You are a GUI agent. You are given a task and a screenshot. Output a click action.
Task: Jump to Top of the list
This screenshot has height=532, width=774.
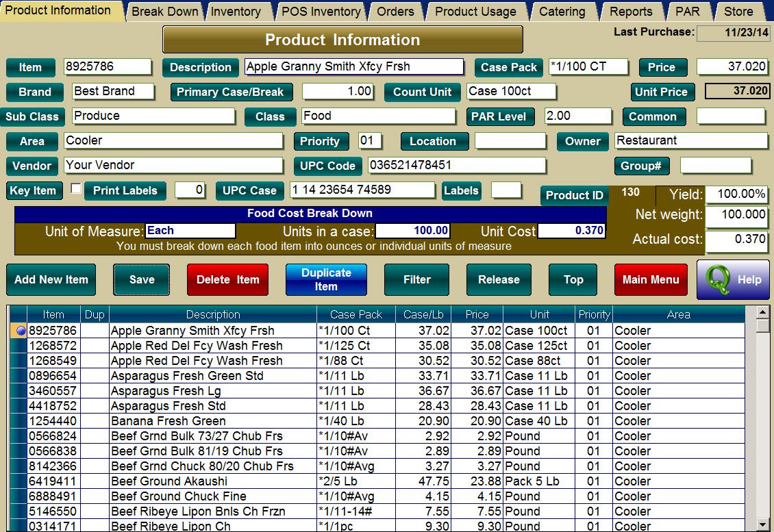tap(573, 280)
